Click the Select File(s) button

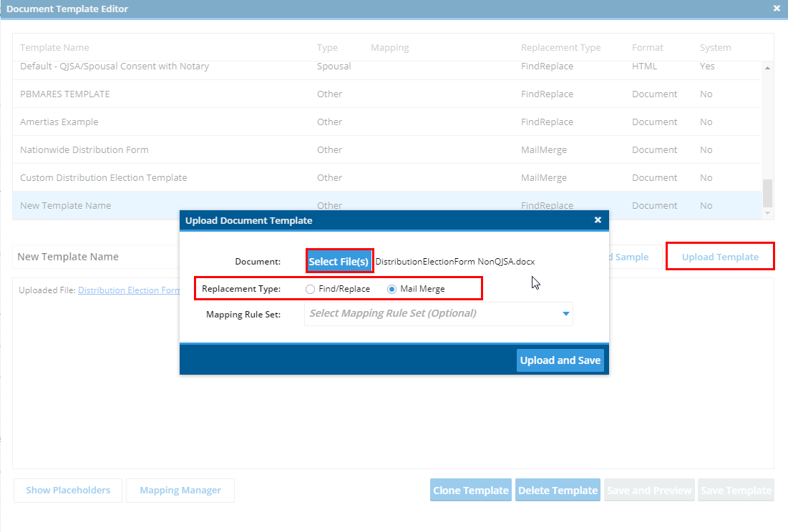click(x=339, y=261)
